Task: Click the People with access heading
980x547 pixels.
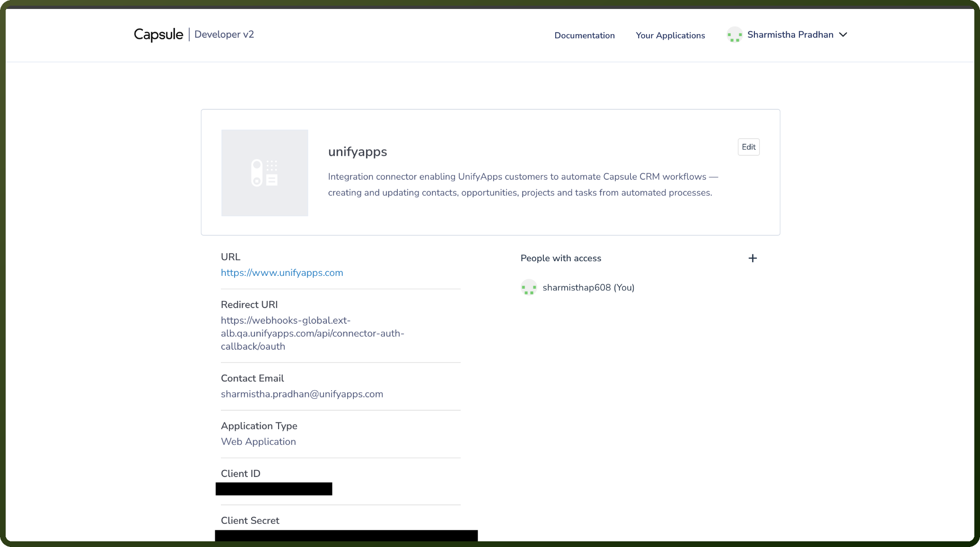Action: [x=561, y=258]
